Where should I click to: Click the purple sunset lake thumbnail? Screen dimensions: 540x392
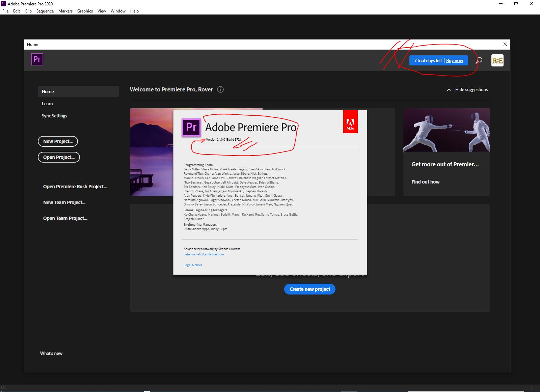[152, 152]
